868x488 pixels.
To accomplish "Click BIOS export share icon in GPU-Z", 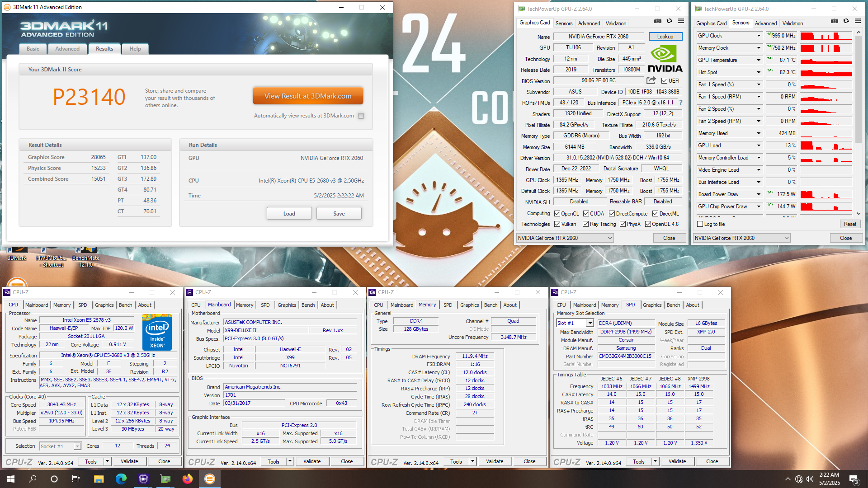I will tap(651, 80).
